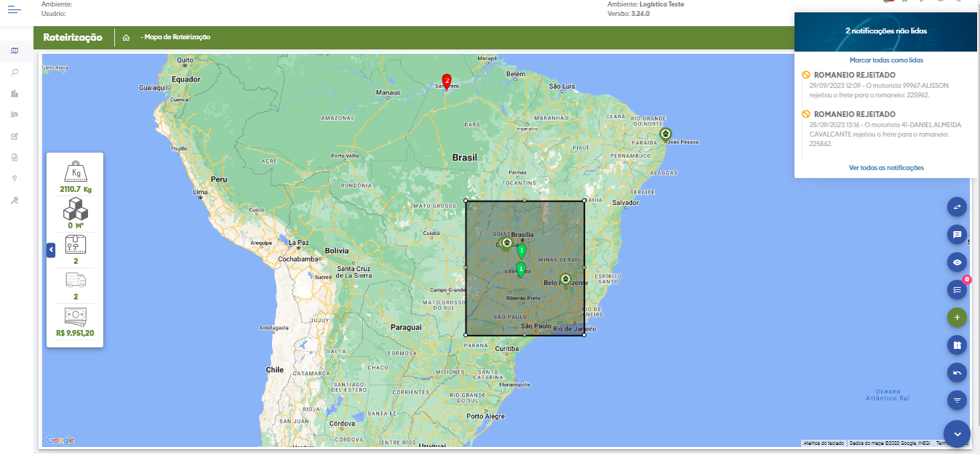The height and width of the screenshot is (455, 980).
Task: Toggle visibility with the eye button
Action: coord(957,262)
